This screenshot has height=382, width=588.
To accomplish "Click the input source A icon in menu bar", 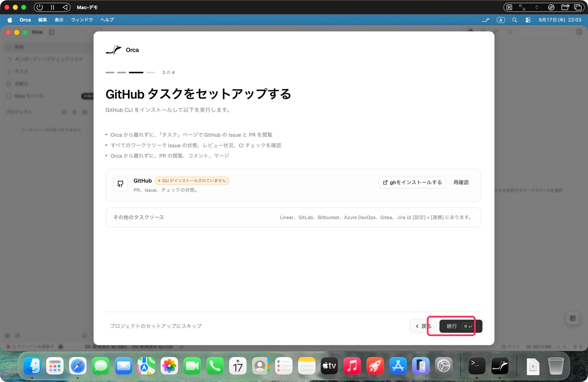I will click(501, 20).
